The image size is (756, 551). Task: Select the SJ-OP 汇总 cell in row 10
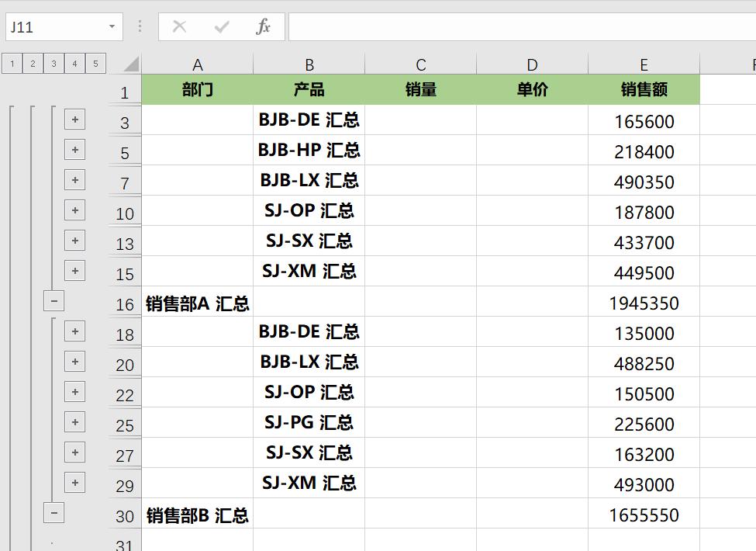pyautogui.click(x=309, y=211)
